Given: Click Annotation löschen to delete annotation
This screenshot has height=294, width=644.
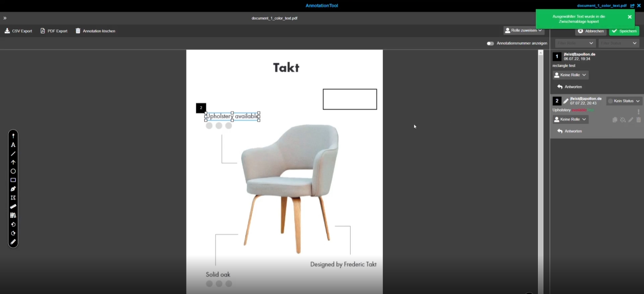Looking at the screenshot, I should [96, 31].
